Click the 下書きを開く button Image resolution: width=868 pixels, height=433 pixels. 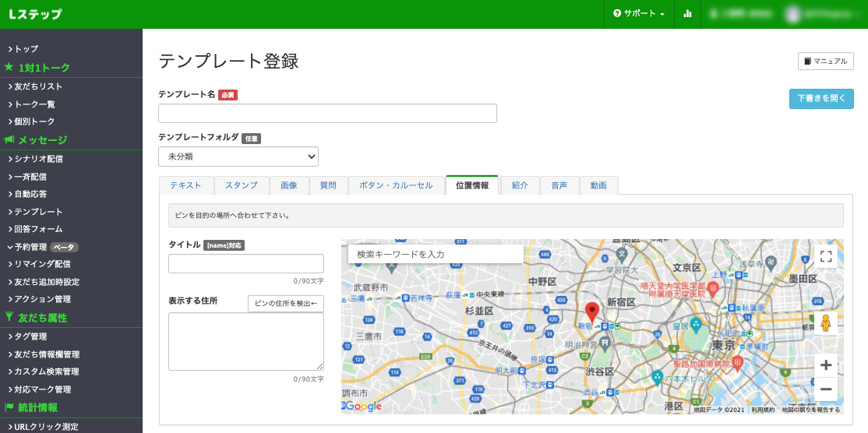(821, 98)
